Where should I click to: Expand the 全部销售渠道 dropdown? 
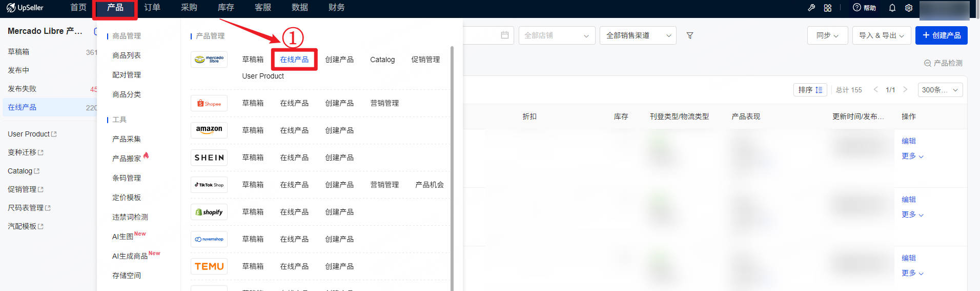[638, 35]
